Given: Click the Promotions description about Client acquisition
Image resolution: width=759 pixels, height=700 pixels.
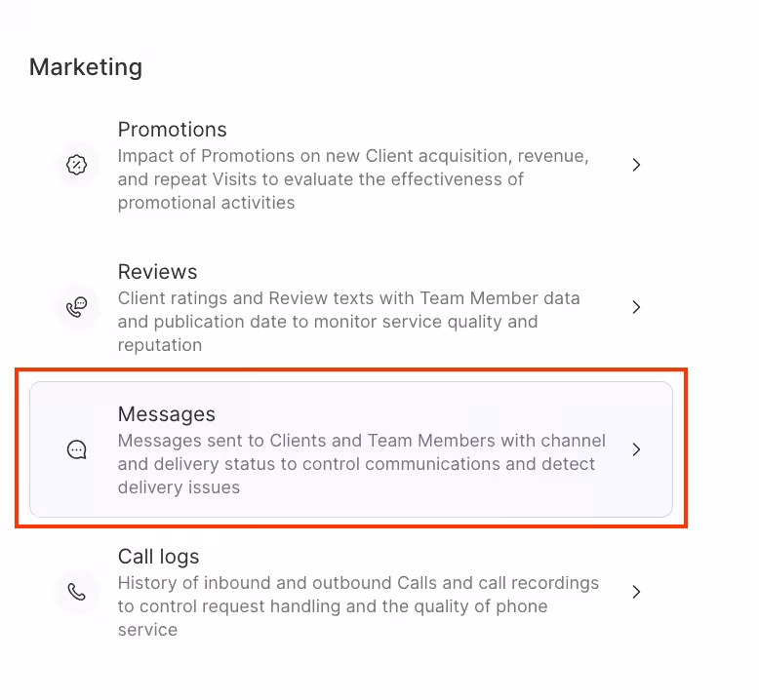Looking at the screenshot, I should click(x=352, y=179).
